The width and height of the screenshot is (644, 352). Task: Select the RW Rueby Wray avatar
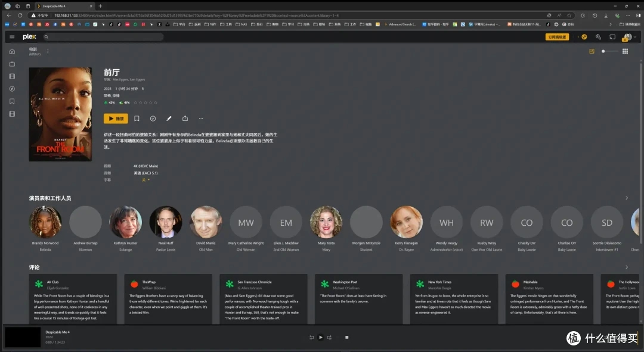487,222
